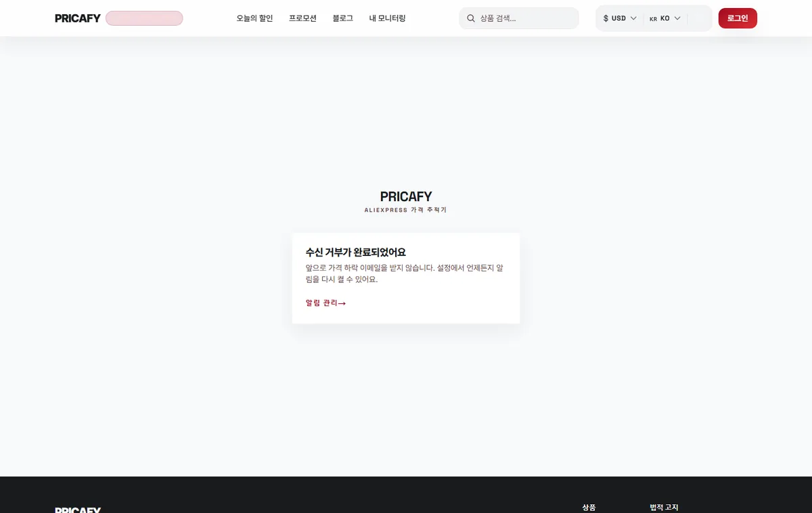Open 내 모니터링 in the navigation
Screen dimensions: 812x513
click(x=388, y=18)
